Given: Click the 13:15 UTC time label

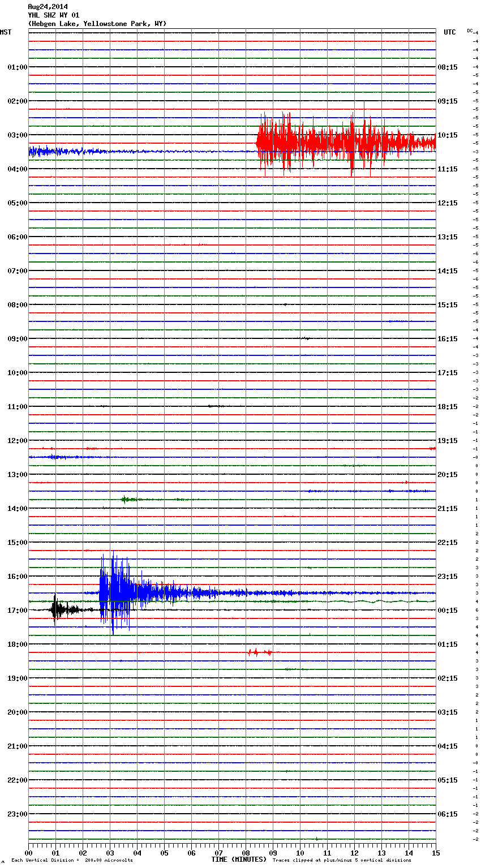Looking at the screenshot, I should [x=448, y=237].
